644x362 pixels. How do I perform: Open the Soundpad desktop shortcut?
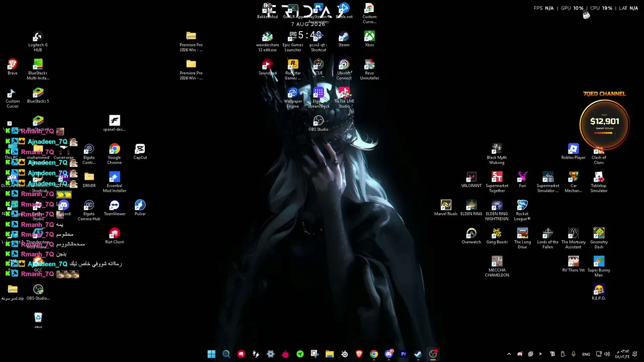click(267, 68)
